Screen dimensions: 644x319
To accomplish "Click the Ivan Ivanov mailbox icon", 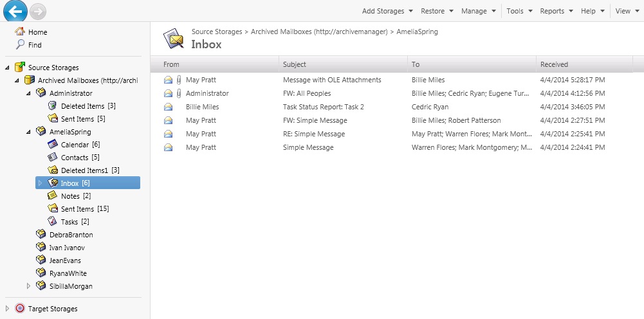I will pyautogui.click(x=41, y=247).
